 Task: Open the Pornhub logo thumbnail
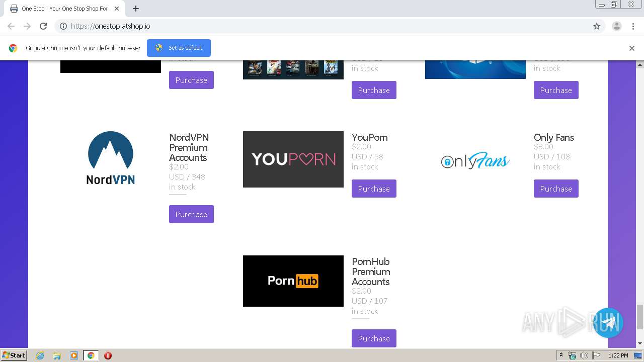point(293,281)
